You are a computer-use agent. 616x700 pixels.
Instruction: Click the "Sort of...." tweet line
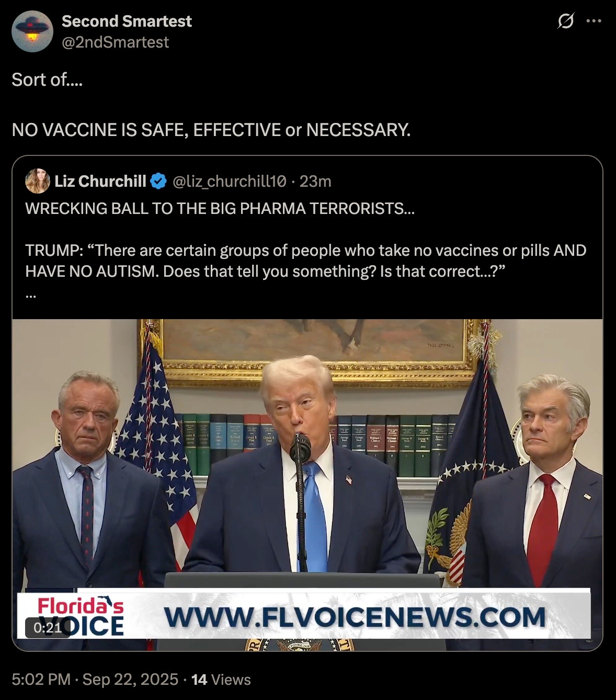point(47,80)
